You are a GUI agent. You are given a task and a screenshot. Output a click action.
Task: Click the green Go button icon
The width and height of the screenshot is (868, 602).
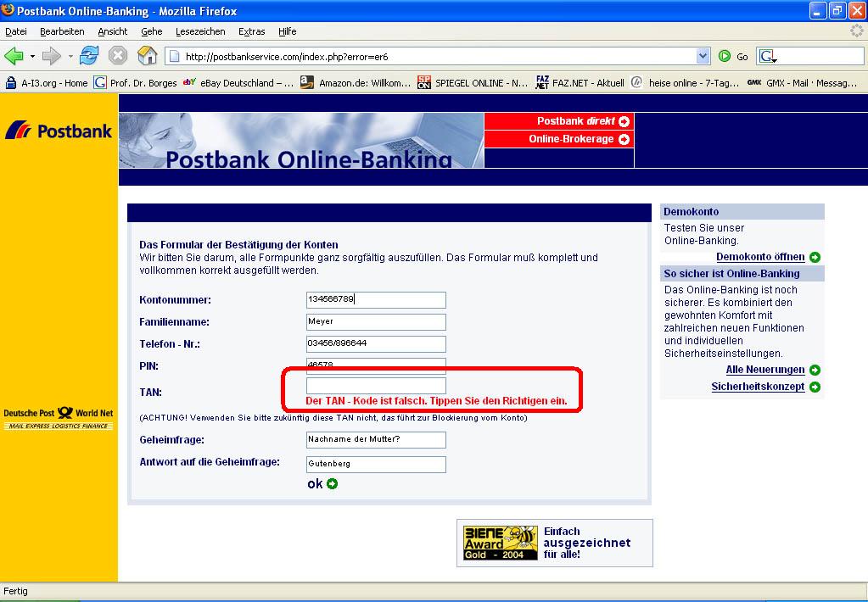tap(724, 56)
